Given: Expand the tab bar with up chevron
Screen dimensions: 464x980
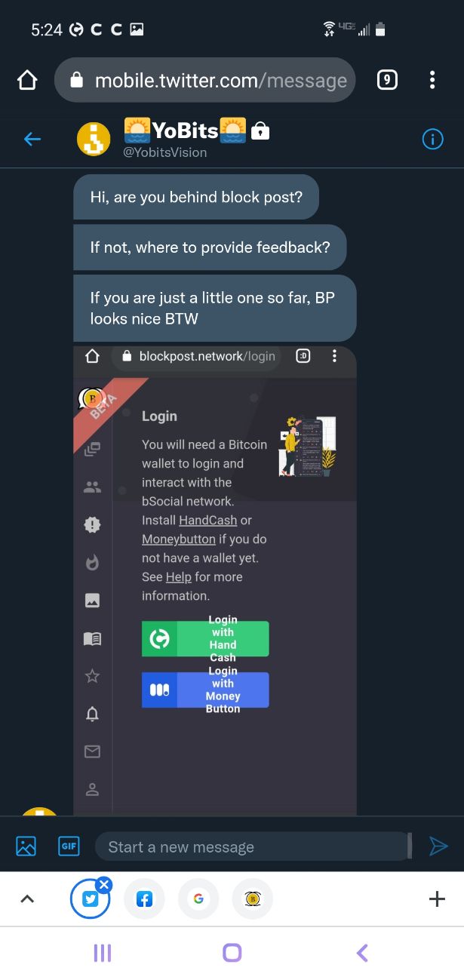Looking at the screenshot, I should [x=27, y=899].
